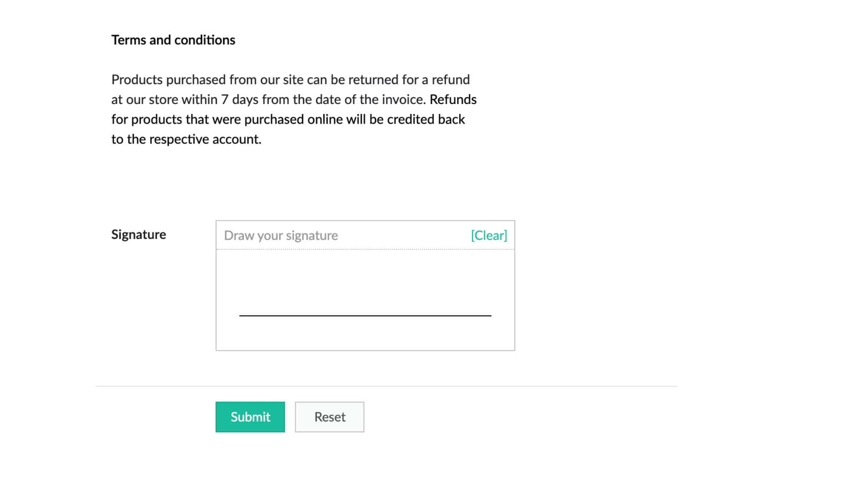Click the dotted line under the signature header

click(x=365, y=249)
